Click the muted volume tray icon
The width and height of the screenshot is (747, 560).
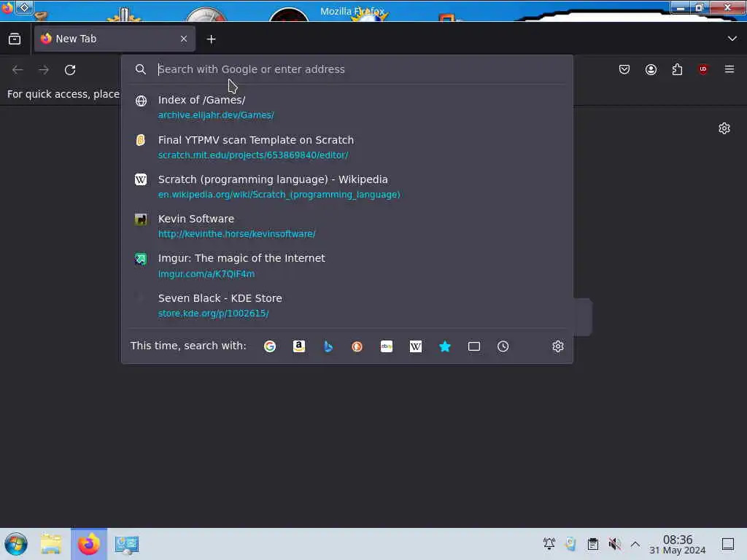point(614,544)
